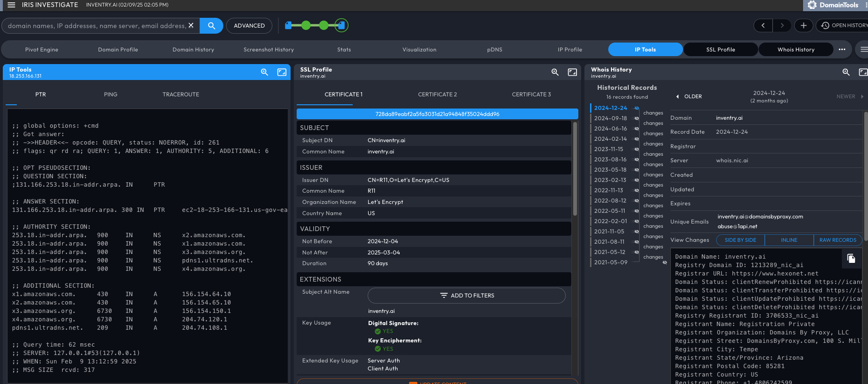The height and width of the screenshot is (384, 868).
Task: Open the three-dots more tabs menu
Action: pos(842,50)
